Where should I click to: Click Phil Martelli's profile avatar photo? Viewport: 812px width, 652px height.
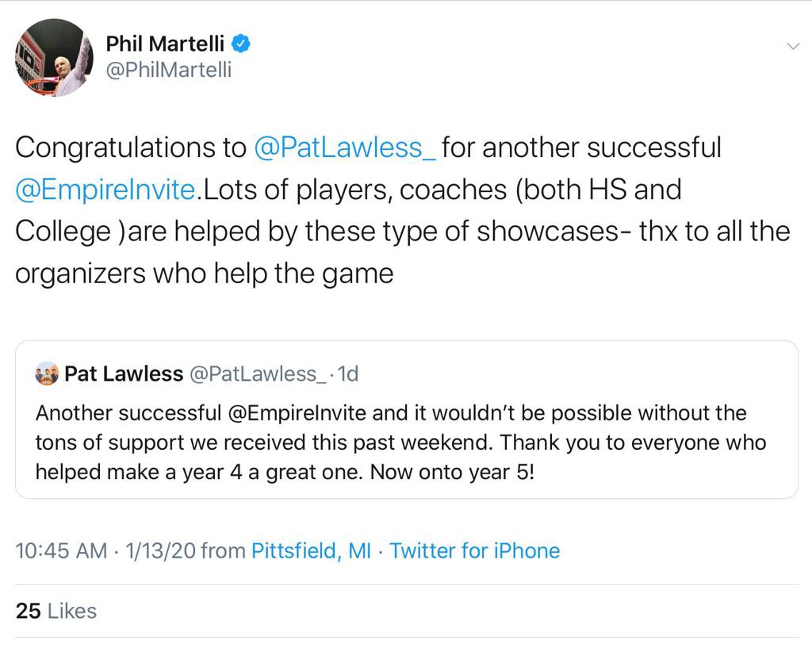[x=54, y=58]
